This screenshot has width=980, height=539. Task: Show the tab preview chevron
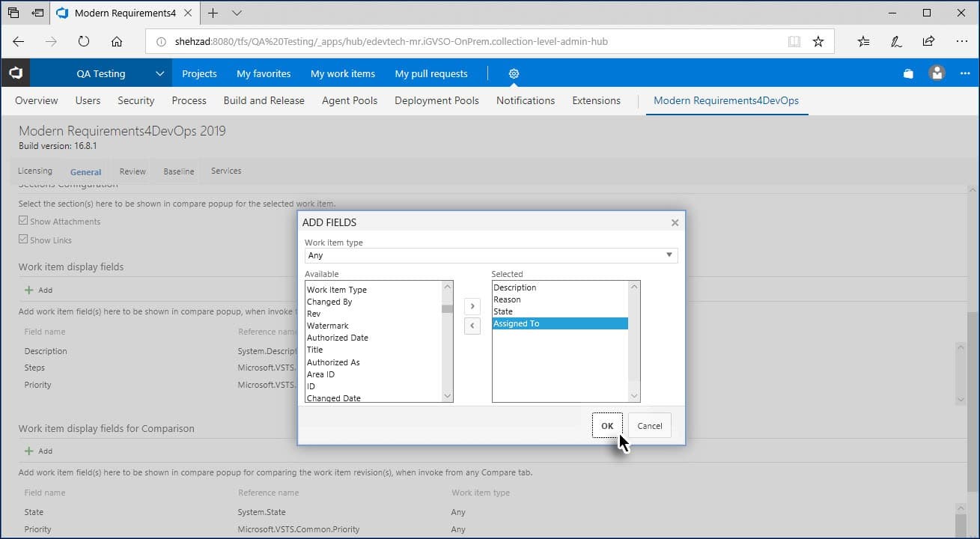tap(237, 13)
